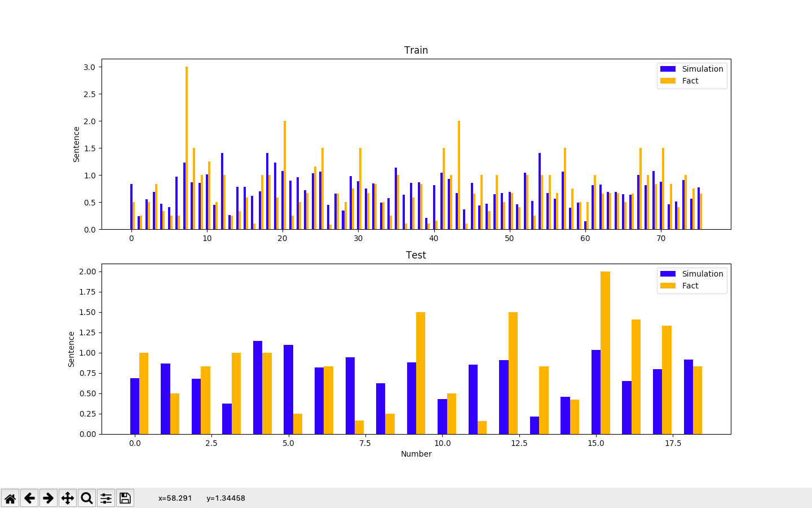The height and width of the screenshot is (508, 812).
Task: Select "Simulation" label in the Test legend
Action: pyautogui.click(x=703, y=274)
